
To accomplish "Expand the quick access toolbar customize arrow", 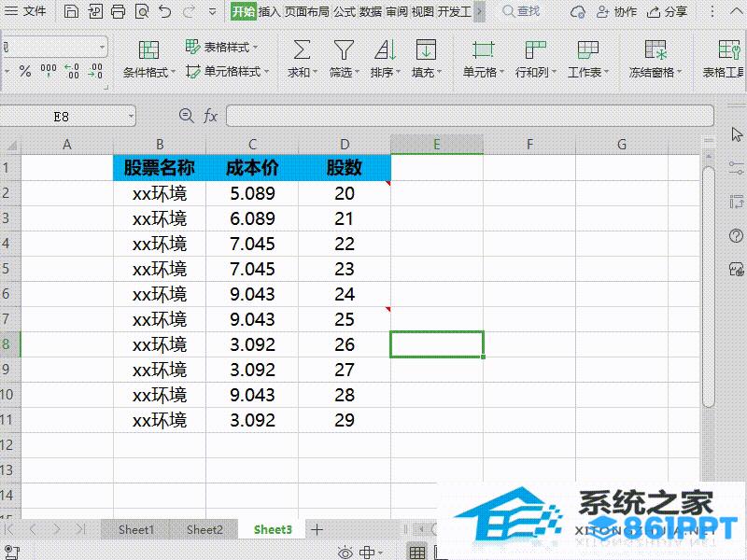I will pos(213,11).
